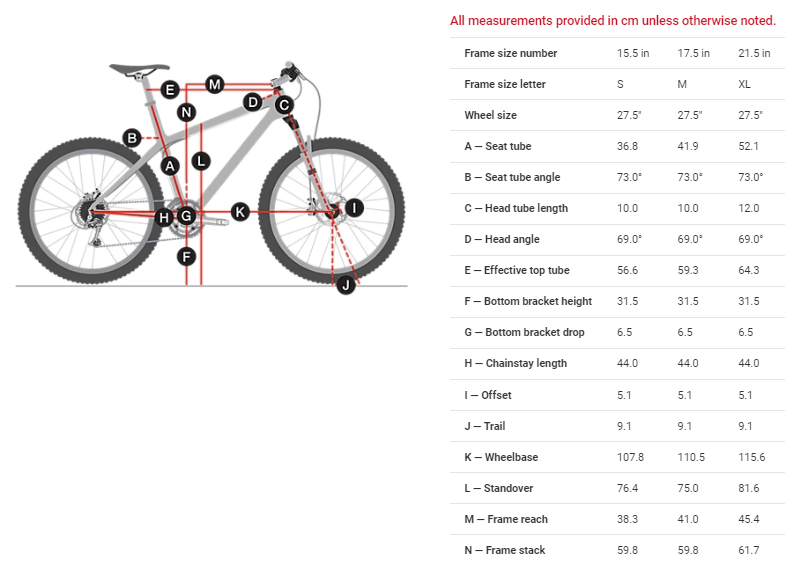Click the C head tube marker

pyautogui.click(x=284, y=104)
